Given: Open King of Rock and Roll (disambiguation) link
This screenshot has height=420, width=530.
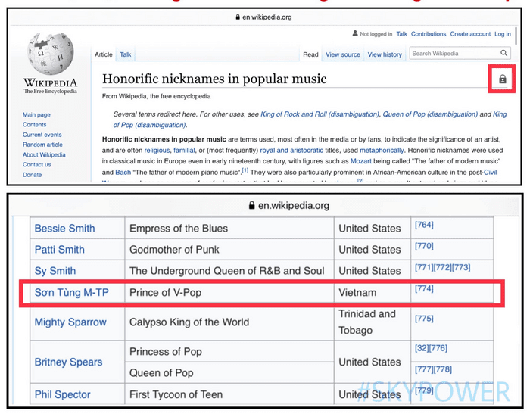Looking at the screenshot, I should [320, 114].
